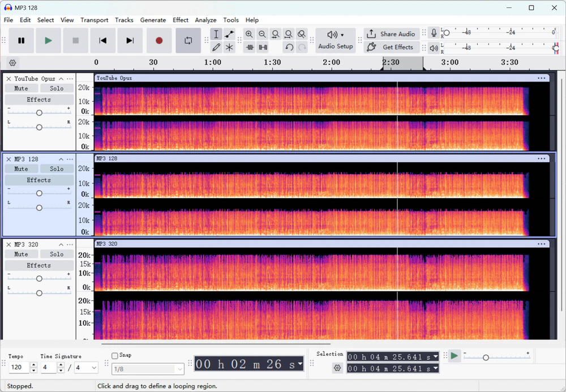The height and width of the screenshot is (392, 566).
Task: Mute the YouTube Opus track
Action: click(21, 88)
